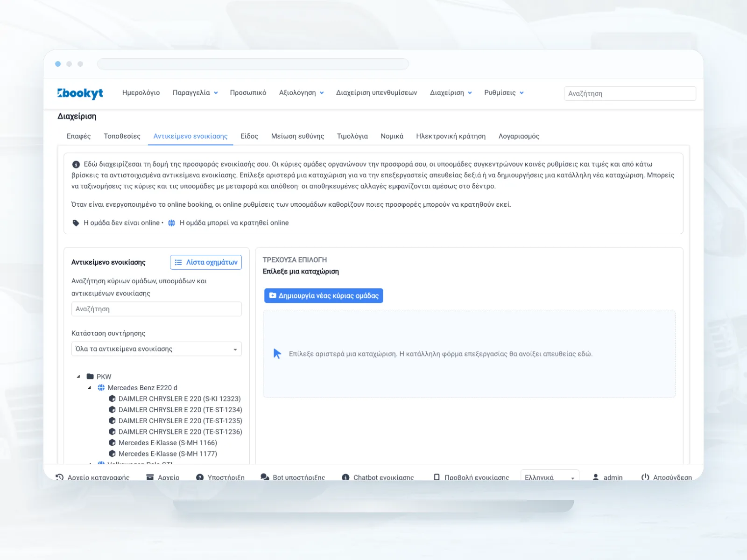This screenshot has width=747, height=560.
Task: Switch to the Τιμολόγια tab
Action: pos(352,136)
